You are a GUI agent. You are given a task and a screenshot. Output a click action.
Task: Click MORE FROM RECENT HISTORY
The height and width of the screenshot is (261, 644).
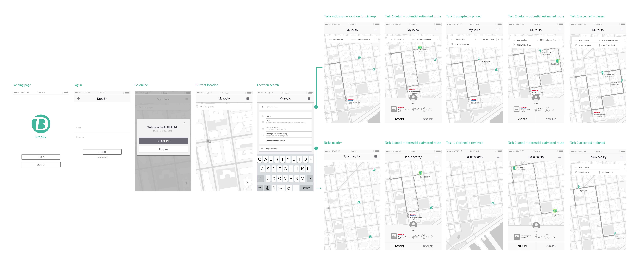(x=275, y=141)
